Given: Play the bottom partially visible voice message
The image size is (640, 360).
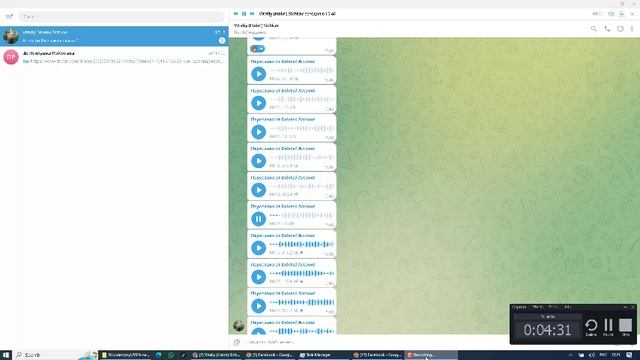Looking at the screenshot, I should tap(258, 331).
